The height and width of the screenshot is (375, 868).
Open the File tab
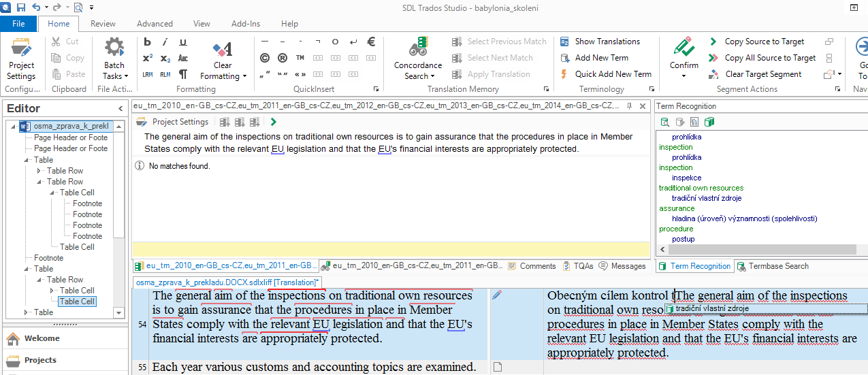tap(18, 24)
